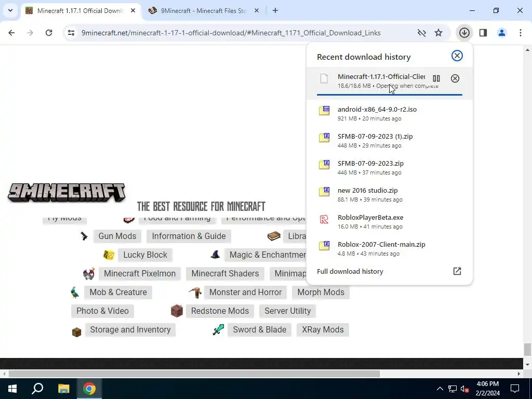The width and height of the screenshot is (532, 399).
Task: Click the SFMB-07-09-2023 (1).zip icon
Action: pos(324,137)
